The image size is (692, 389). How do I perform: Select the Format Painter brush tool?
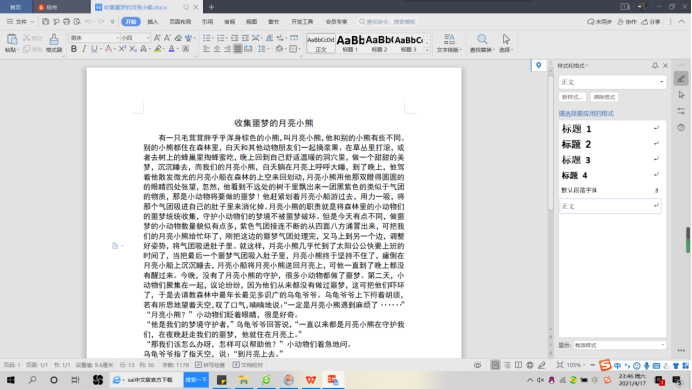[54, 39]
